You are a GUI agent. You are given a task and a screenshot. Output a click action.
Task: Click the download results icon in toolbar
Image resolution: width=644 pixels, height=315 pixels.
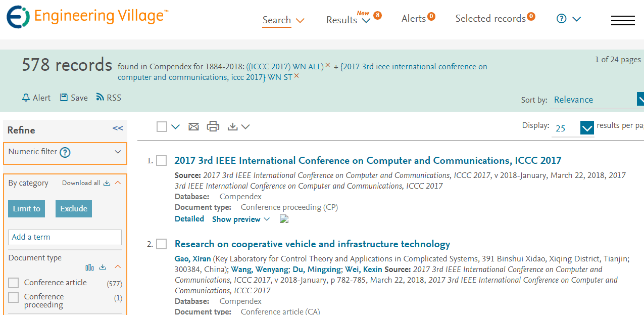[232, 126]
